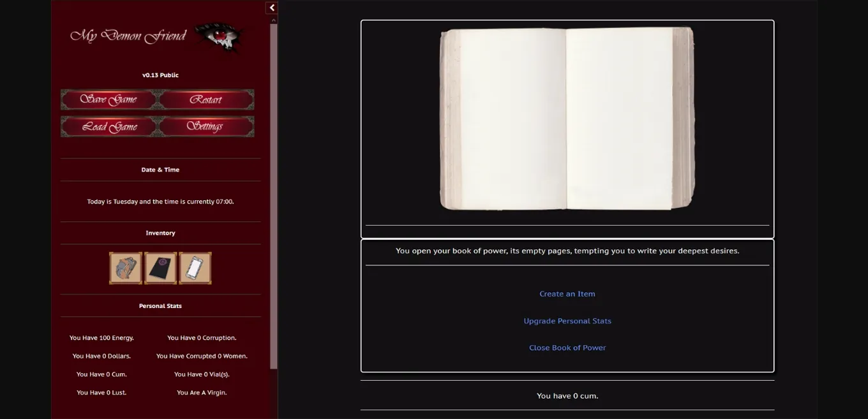
Task: Choose "Close Book of Power"
Action: pyautogui.click(x=567, y=347)
